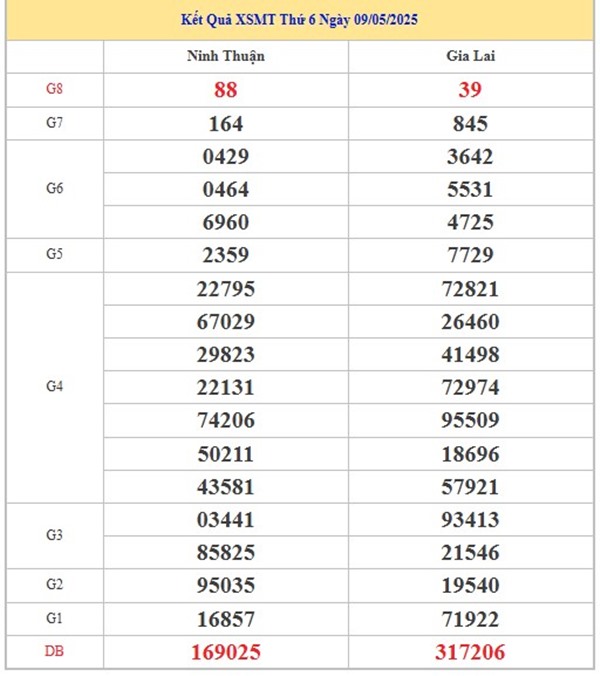Click the G8 row label

pyautogui.click(x=54, y=89)
